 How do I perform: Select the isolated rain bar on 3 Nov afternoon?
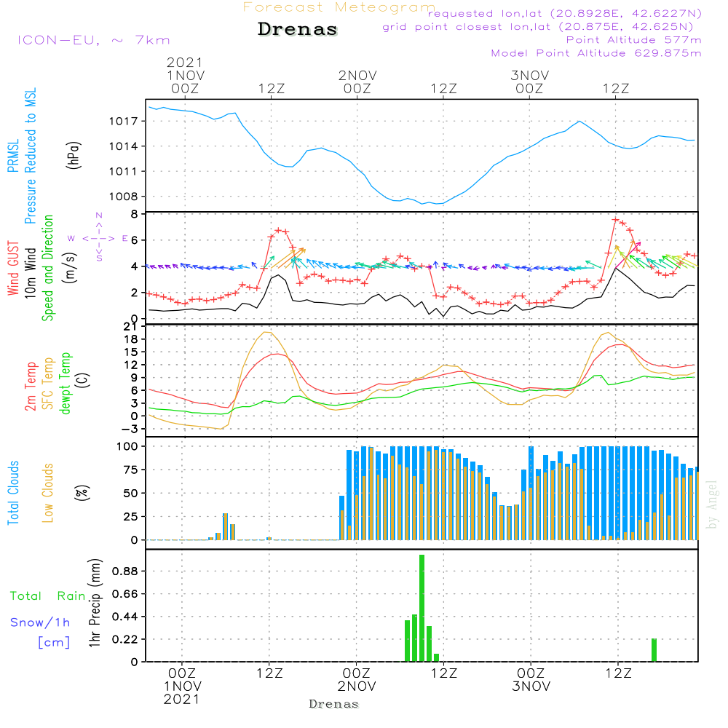coord(654,649)
